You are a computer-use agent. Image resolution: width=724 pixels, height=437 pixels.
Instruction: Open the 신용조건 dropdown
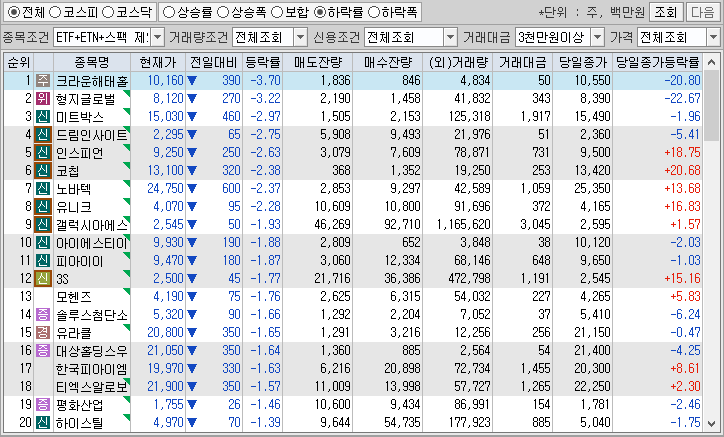tap(450, 37)
